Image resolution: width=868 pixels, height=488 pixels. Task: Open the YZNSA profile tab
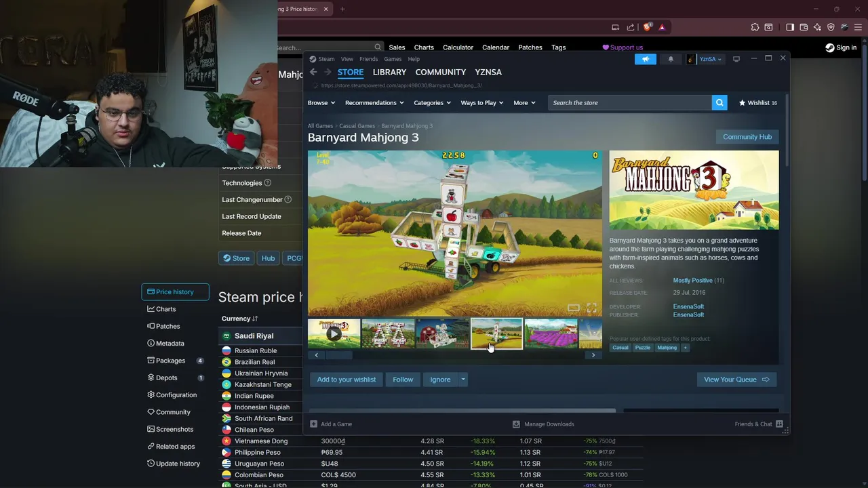(488, 72)
